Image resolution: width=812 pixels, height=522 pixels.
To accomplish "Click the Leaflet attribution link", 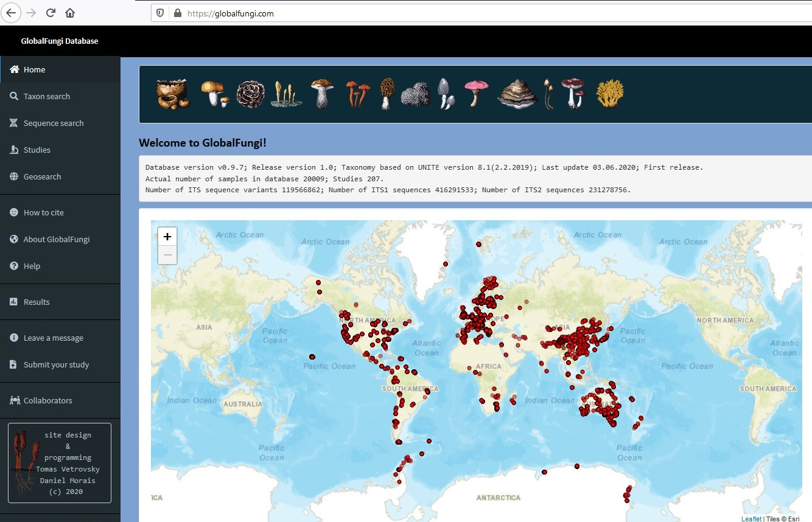I will point(751,518).
